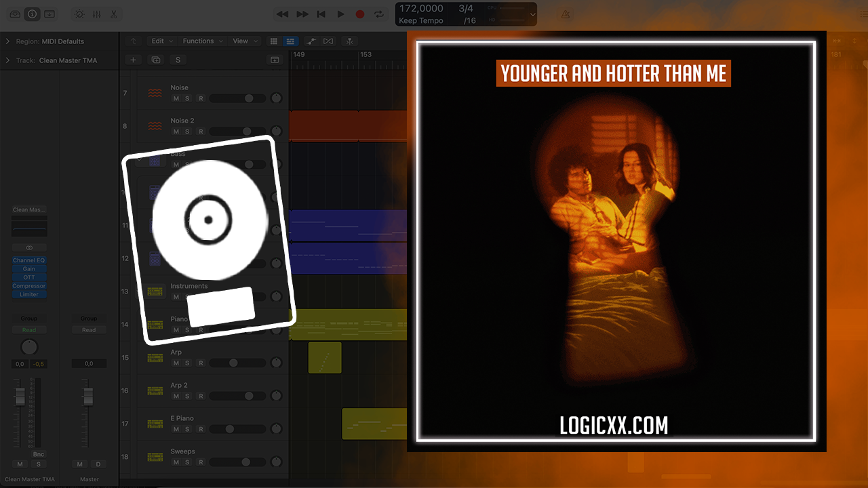This screenshot has height=488, width=868.
Task: Record-enable the Noise track
Action: click(x=200, y=99)
